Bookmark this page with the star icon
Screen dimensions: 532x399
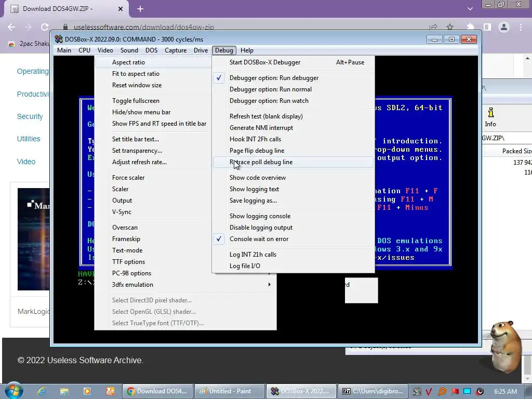tap(450, 27)
